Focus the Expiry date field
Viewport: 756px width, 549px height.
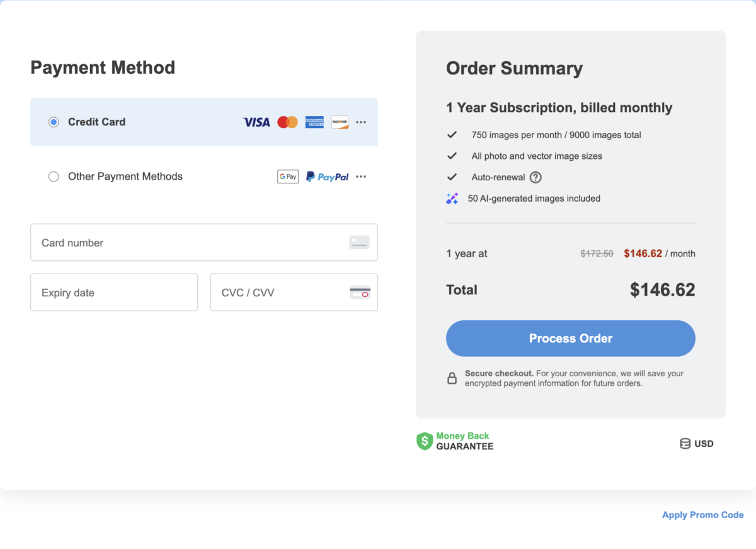pos(113,292)
